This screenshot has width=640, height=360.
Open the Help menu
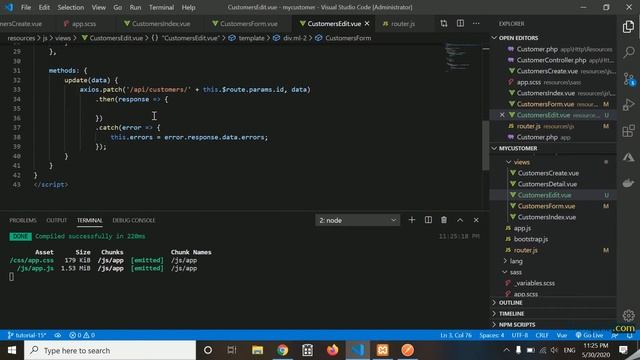pyautogui.click(x=188, y=7)
